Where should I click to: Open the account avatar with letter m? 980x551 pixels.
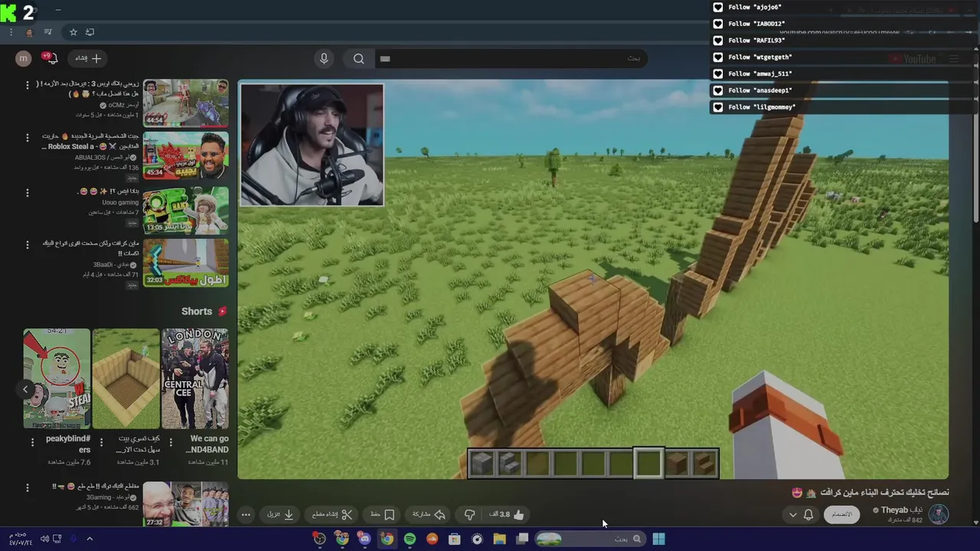(x=24, y=58)
